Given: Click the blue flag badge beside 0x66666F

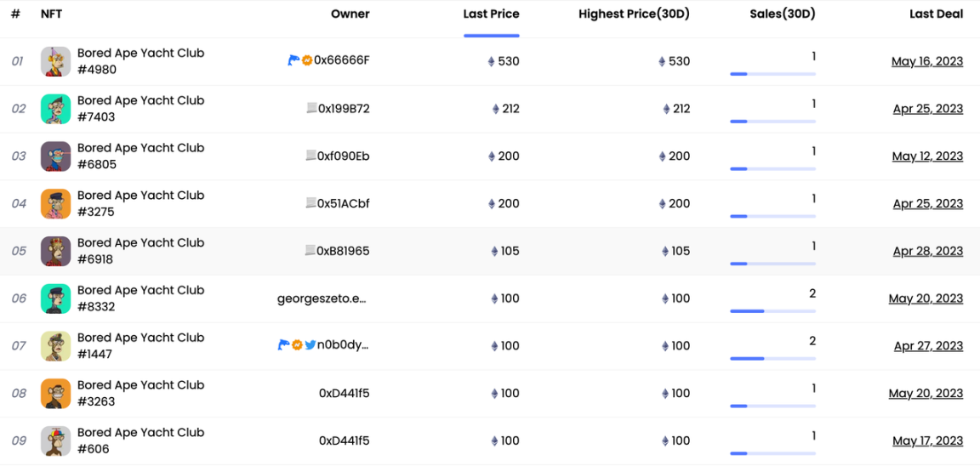Looking at the screenshot, I should 293,60.
